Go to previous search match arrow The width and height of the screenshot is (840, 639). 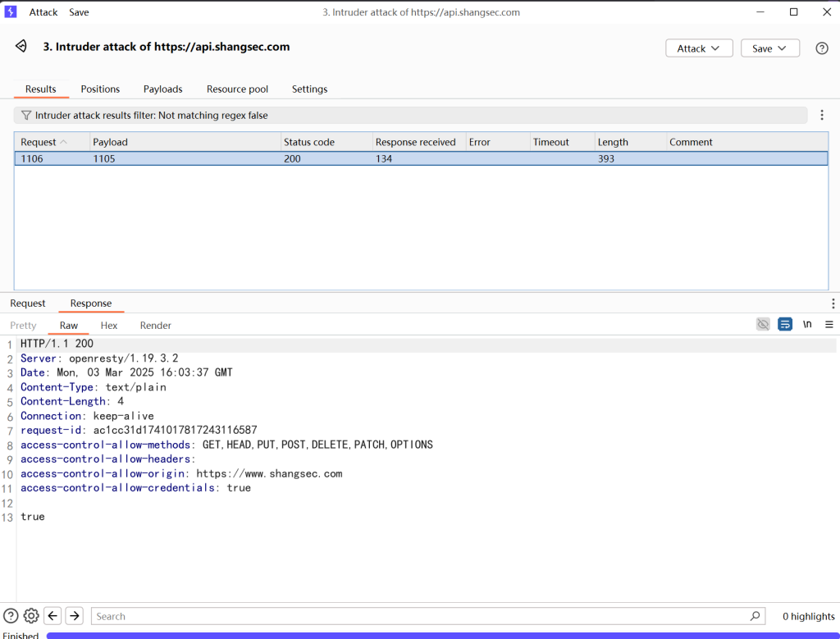pyautogui.click(x=52, y=616)
